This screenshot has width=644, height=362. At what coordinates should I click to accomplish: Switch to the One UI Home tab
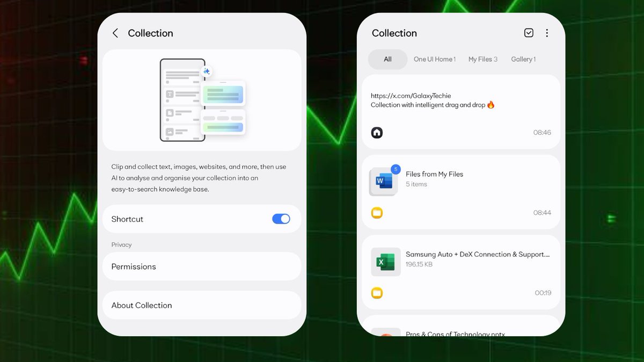click(x=435, y=59)
